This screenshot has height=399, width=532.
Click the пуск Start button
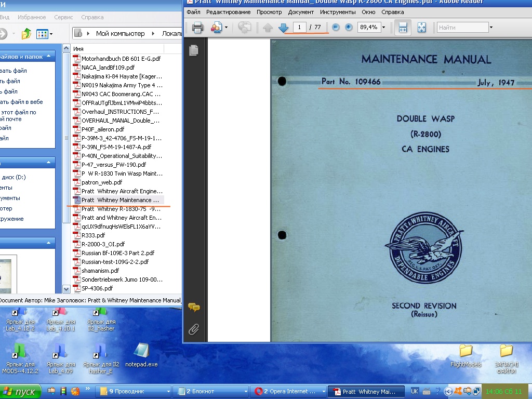tap(20, 392)
